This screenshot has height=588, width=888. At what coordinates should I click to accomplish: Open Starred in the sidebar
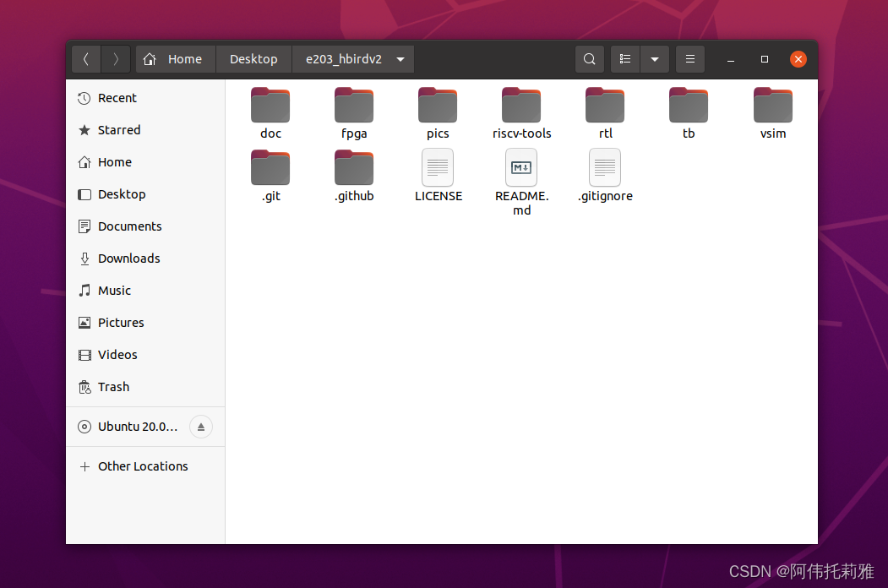pos(145,130)
